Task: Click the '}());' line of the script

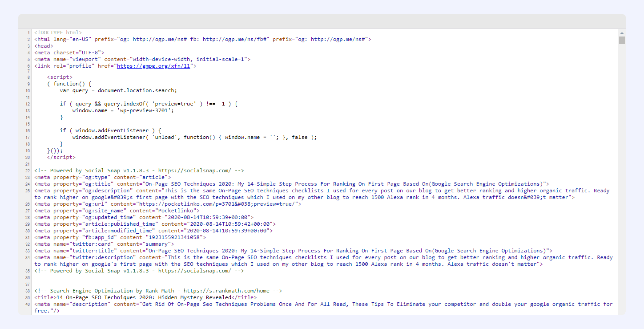Action: pyautogui.click(x=55, y=150)
